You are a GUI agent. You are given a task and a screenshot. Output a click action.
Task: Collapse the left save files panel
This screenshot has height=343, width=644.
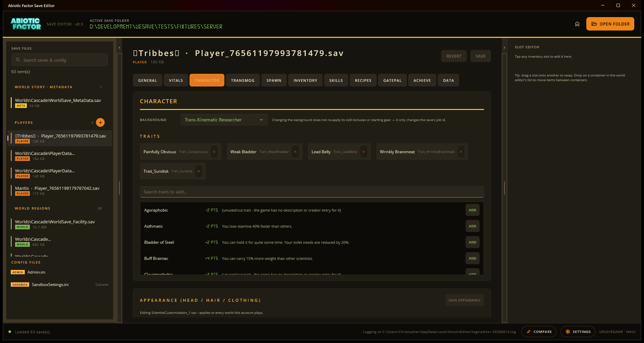coord(119,48)
